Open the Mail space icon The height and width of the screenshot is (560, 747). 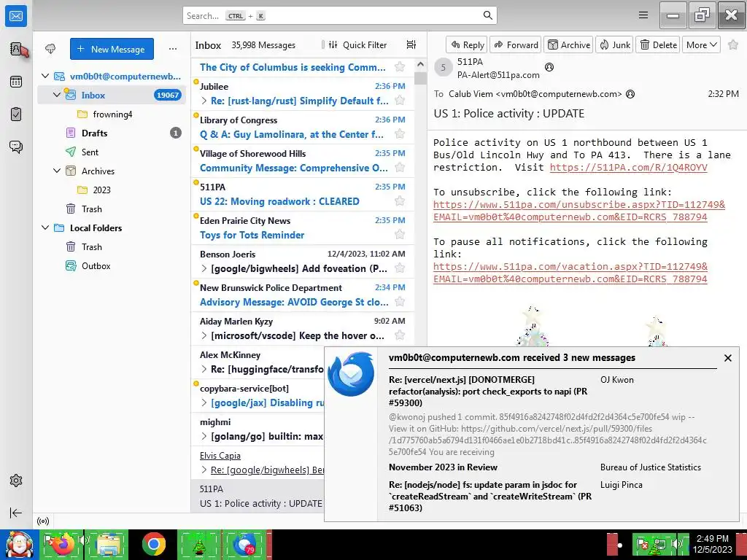[16, 16]
